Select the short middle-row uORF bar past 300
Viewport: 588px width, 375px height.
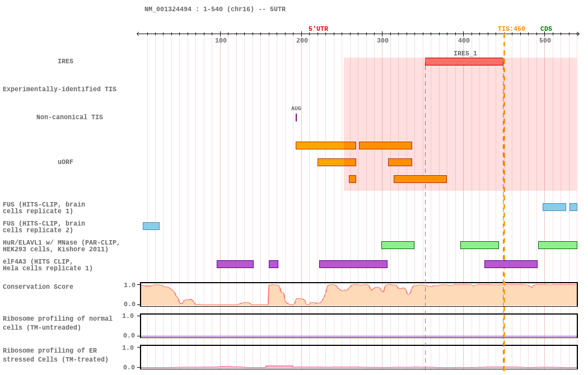click(x=400, y=162)
